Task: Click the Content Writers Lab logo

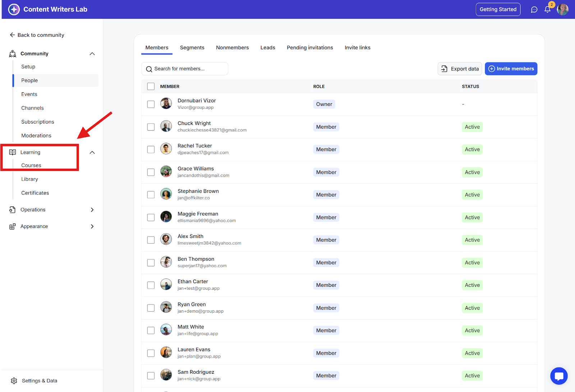Action: [14, 9]
